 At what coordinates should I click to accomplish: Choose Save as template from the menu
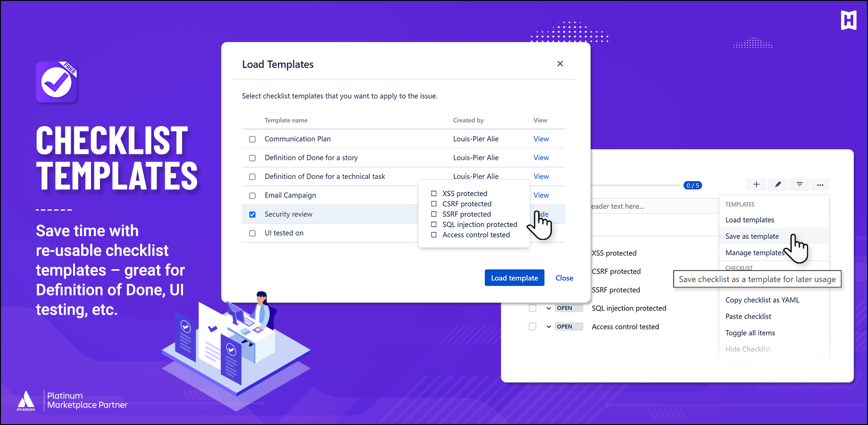click(752, 236)
